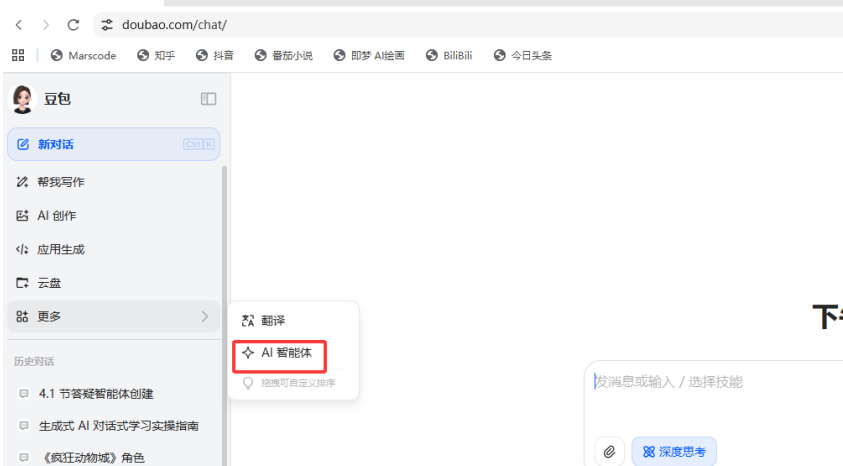
Task: Expand the 更多 submenu chevron
Action: [205, 317]
